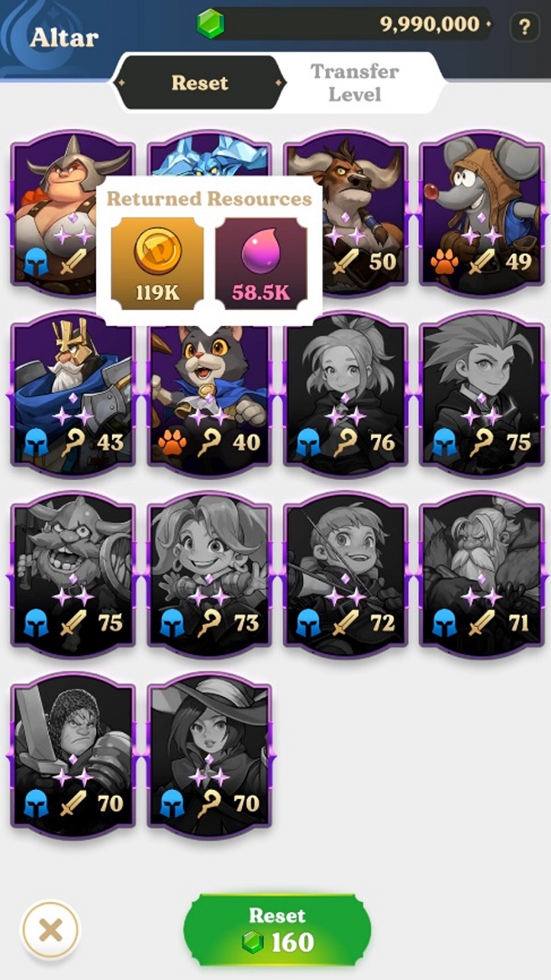The height and width of the screenshot is (980, 551).
Task: Switch to the Transfer Level tab
Action: (x=355, y=82)
